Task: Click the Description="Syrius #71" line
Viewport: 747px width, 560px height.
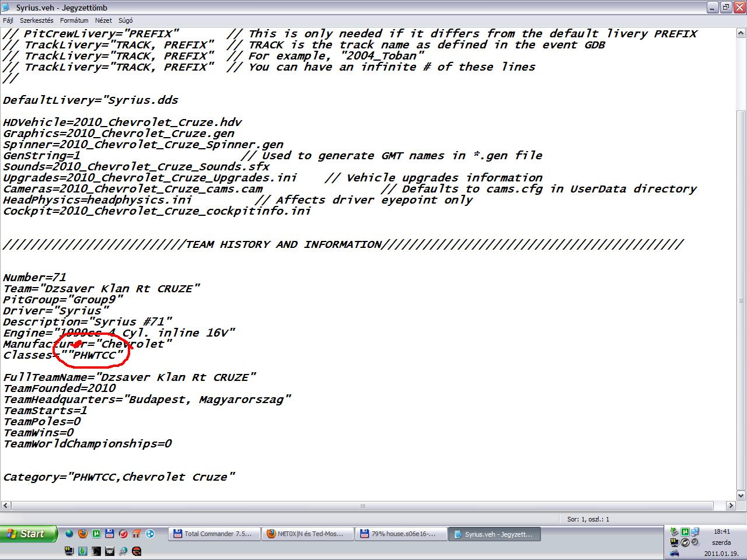Action: (x=88, y=322)
